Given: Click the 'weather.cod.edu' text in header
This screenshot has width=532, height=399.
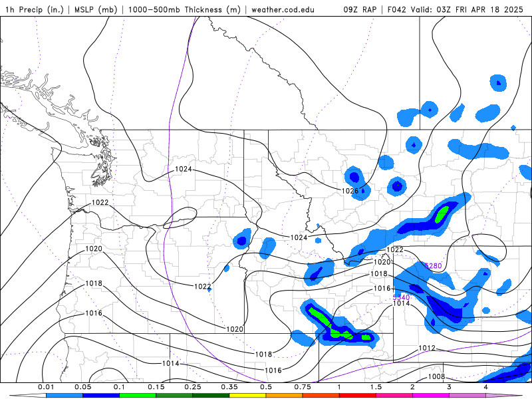Looking at the screenshot, I should pyautogui.click(x=283, y=10).
